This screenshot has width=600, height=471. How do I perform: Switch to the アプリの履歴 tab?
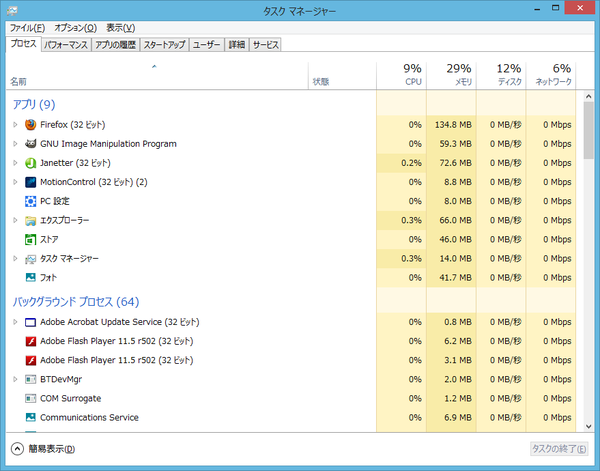tap(116, 45)
